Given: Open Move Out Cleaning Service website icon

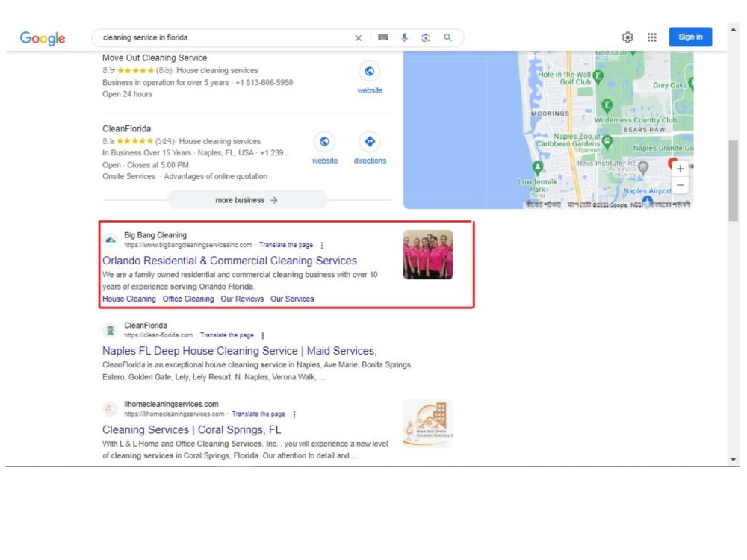Looking at the screenshot, I should (x=370, y=72).
